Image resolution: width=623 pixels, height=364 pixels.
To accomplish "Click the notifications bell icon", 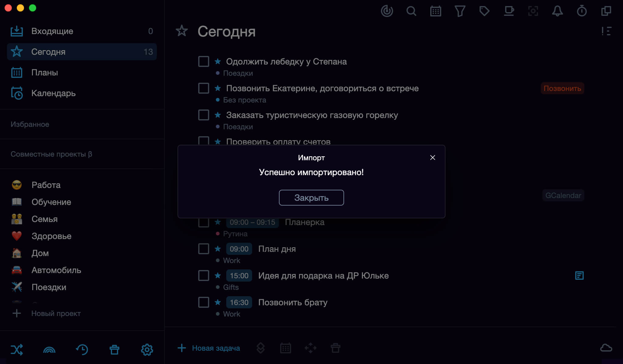I will click(557, 11).
